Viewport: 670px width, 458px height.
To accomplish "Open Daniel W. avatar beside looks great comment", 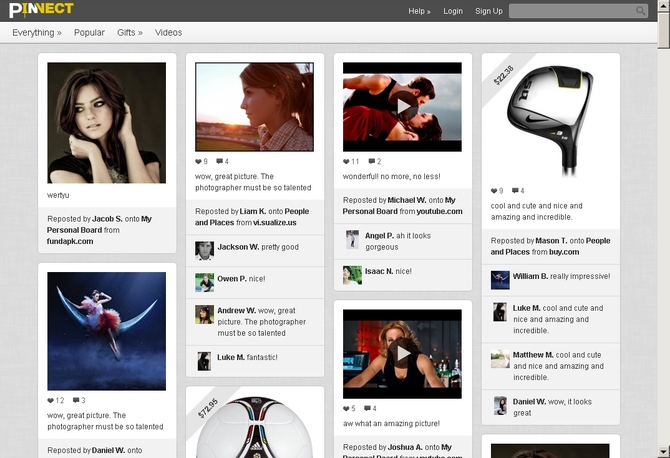I will pyautogui.click(x=500, y=405).
